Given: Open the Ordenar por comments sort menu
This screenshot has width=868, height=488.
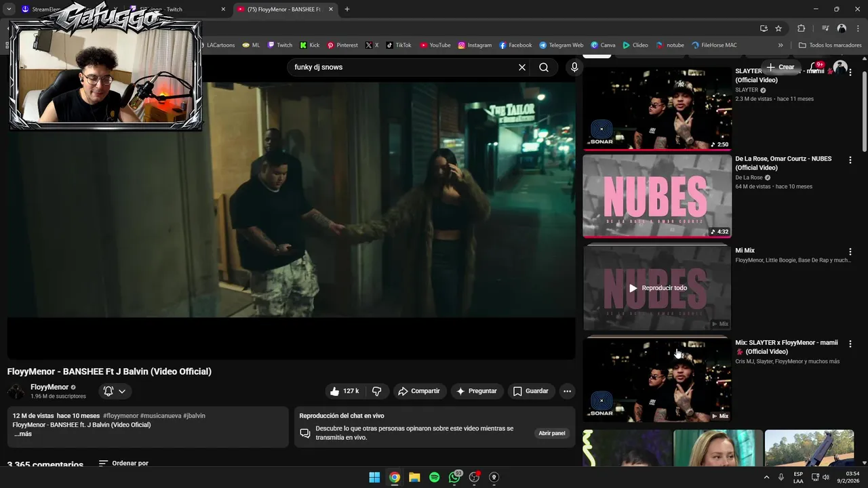Looking at the screenshot, I should 123,464.
